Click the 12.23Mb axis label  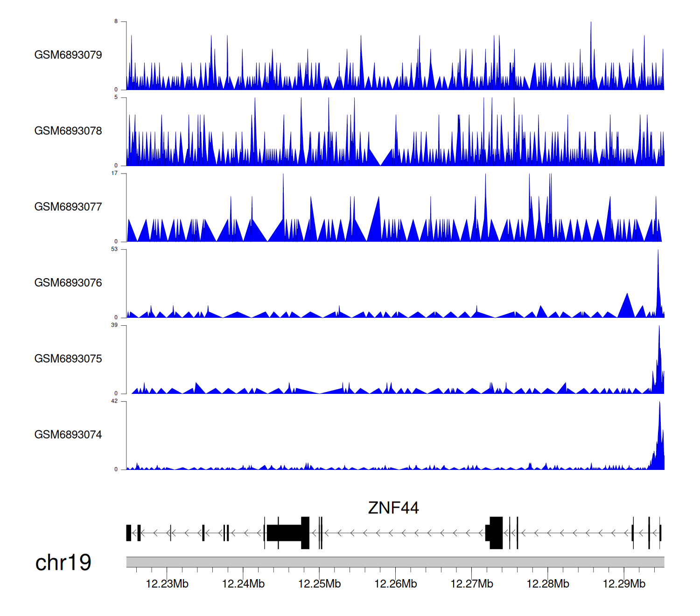[167, 584]
